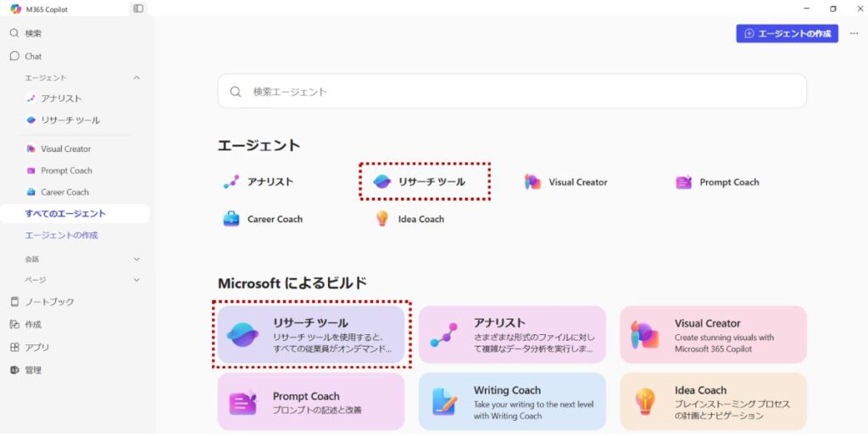Select Career Coach label in sidebar
This screenshot has width=868, height=436.
[x=64, y=193]
